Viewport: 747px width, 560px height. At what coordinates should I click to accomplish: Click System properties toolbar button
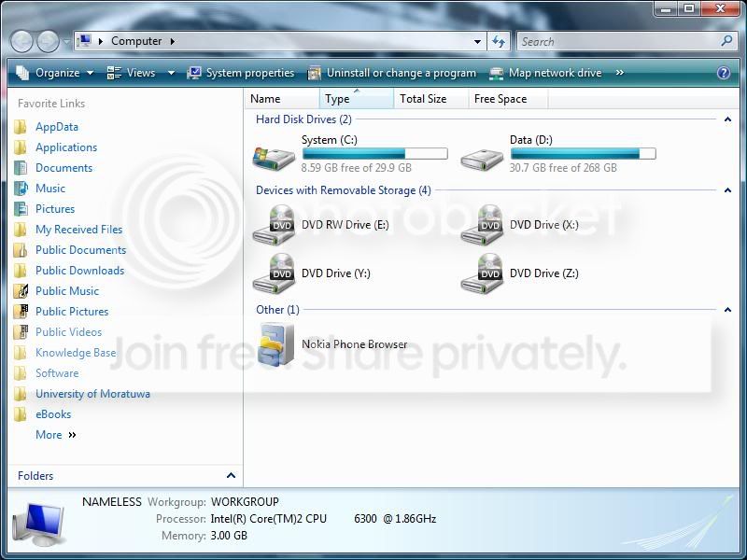pyautogui.click(x=241, y=73)
